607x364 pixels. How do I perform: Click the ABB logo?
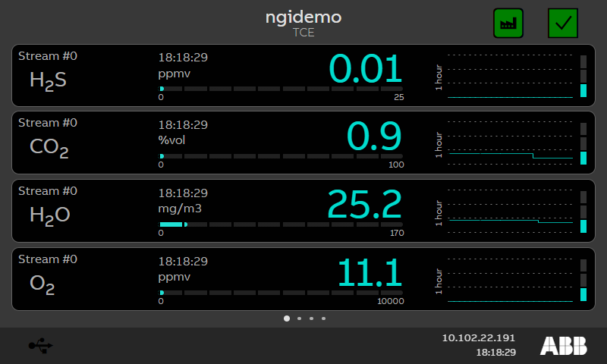[x=563, y=346]
